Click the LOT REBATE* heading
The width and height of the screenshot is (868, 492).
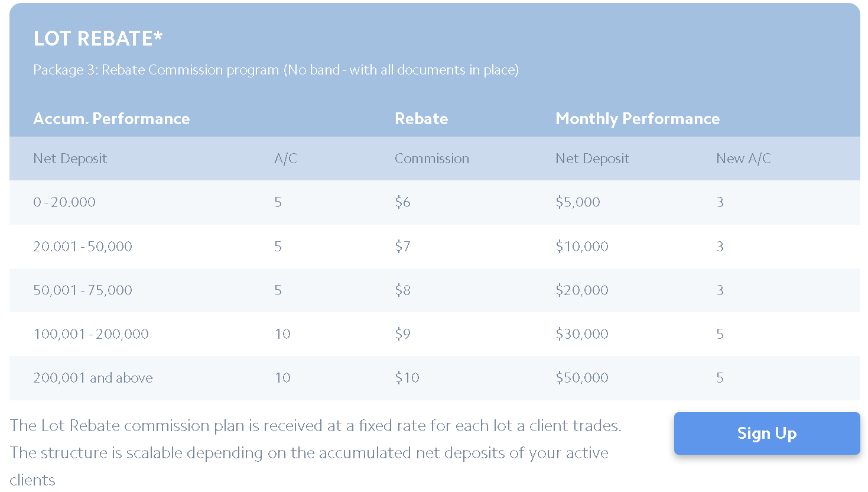[x=97, y=39]
